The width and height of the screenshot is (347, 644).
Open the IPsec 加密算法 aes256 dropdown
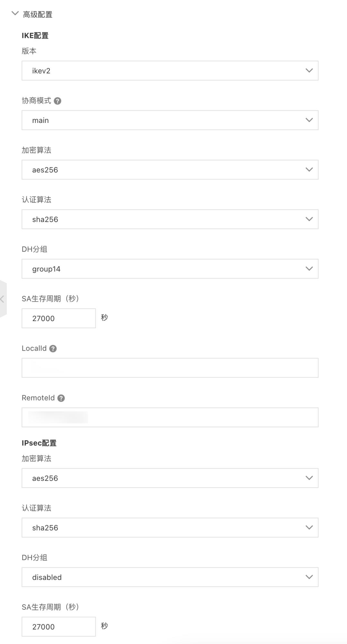[170, 478]
